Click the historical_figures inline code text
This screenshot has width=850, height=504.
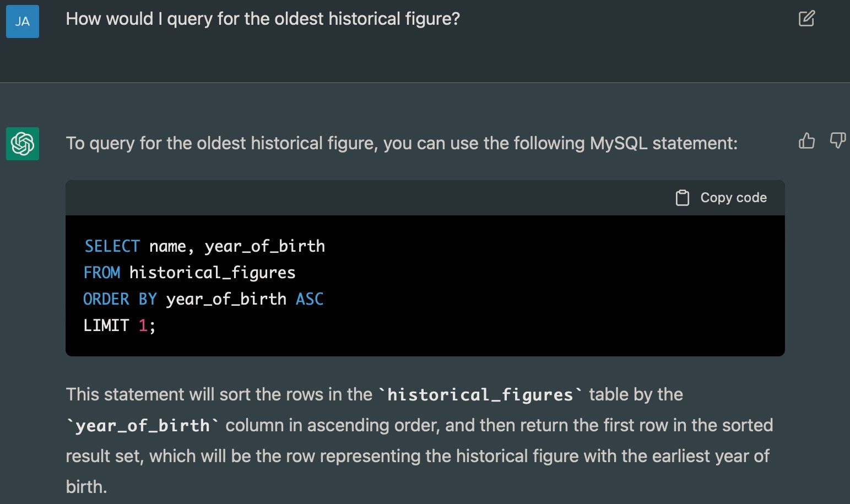click(479, 394)
